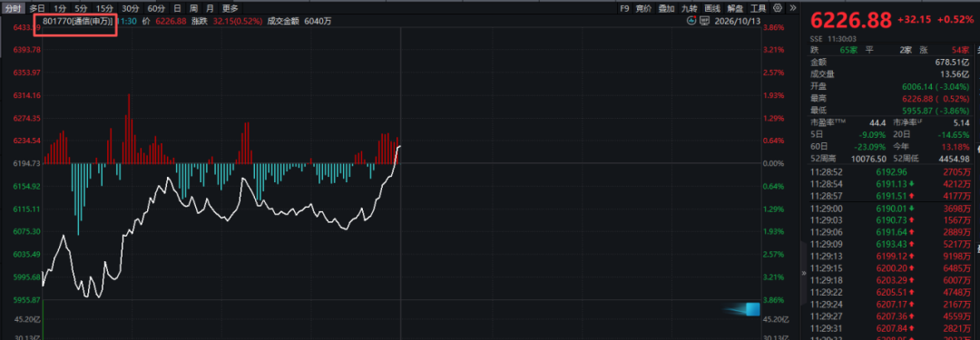Open the F9 info panel
The image size is (980, 340).
[623, 8]
